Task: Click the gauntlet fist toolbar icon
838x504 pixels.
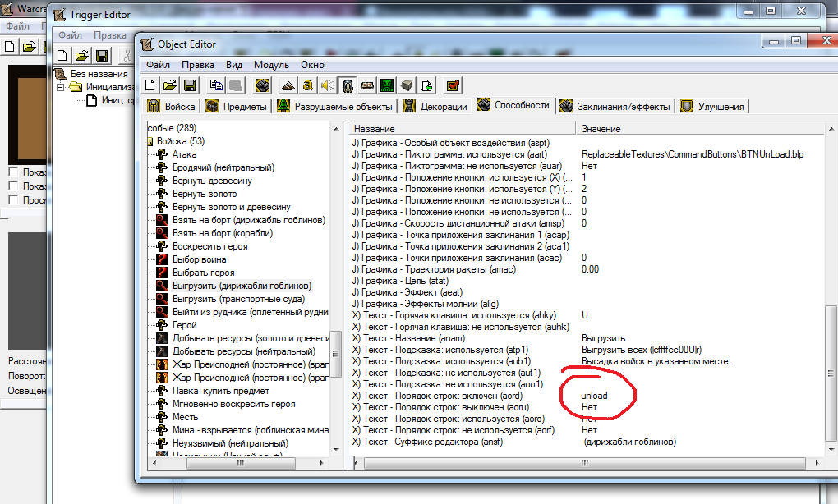Action: click(262, 85)
